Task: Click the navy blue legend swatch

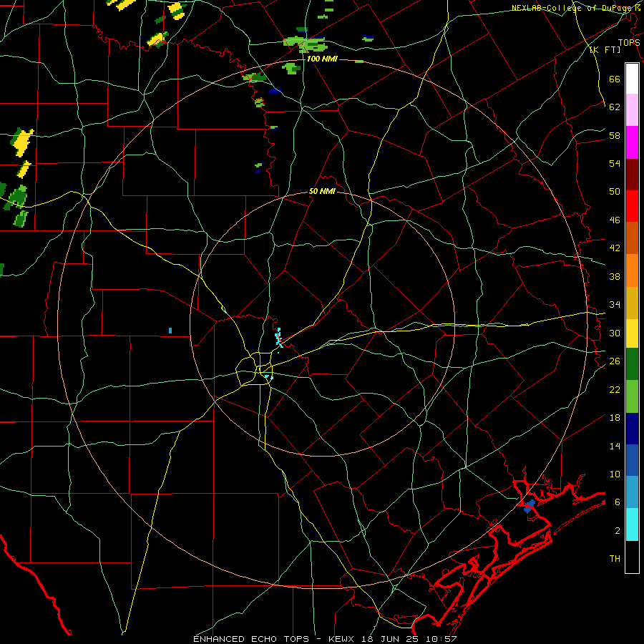Action: point(632,429)
